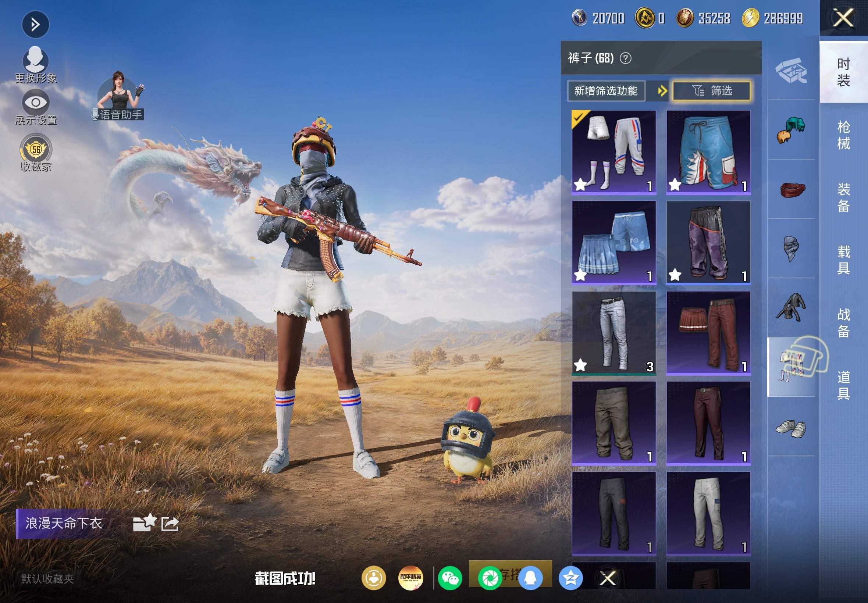Tap the silver coin currency icon
Image resolution: width=868 pixels, height=603 pixels.
click(x=579, y=18)
